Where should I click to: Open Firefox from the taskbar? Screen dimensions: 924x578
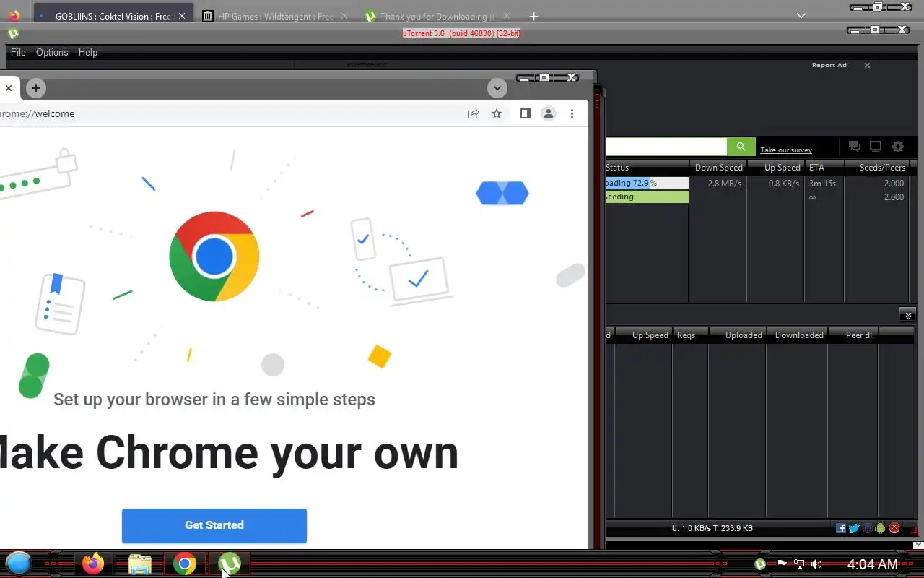[93, 564]
